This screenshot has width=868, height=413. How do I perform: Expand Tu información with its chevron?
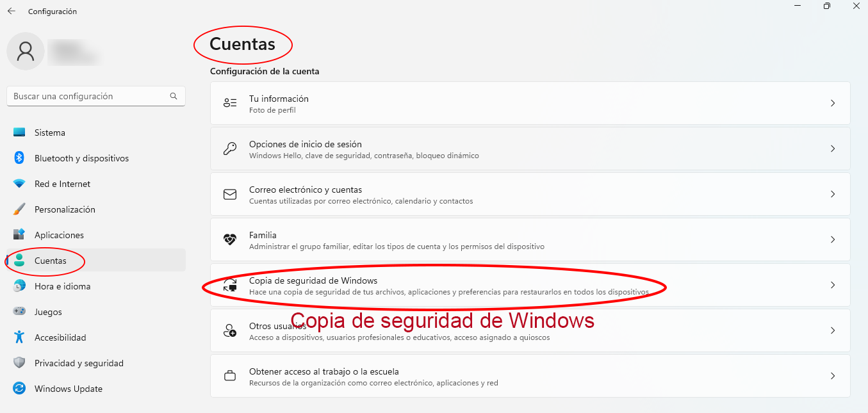point(833,103)
